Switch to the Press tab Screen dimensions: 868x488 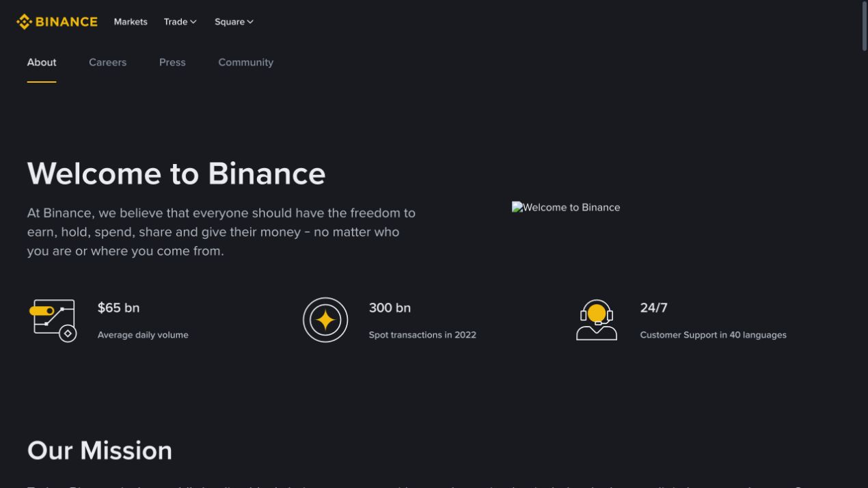(172, 62)
